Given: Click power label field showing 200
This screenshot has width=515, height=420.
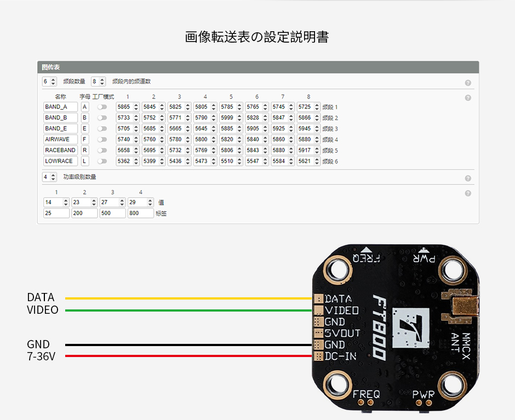Looking at the screenshot, I should (84, 213).
